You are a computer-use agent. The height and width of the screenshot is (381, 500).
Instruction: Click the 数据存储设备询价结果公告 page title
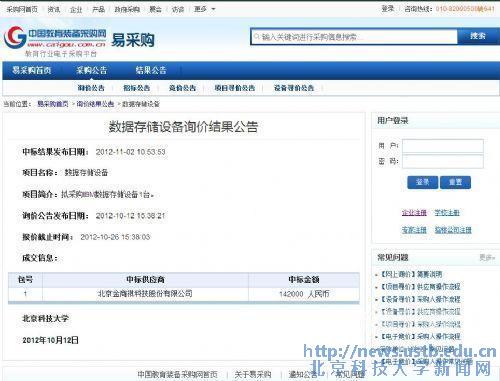coord(183,127)
